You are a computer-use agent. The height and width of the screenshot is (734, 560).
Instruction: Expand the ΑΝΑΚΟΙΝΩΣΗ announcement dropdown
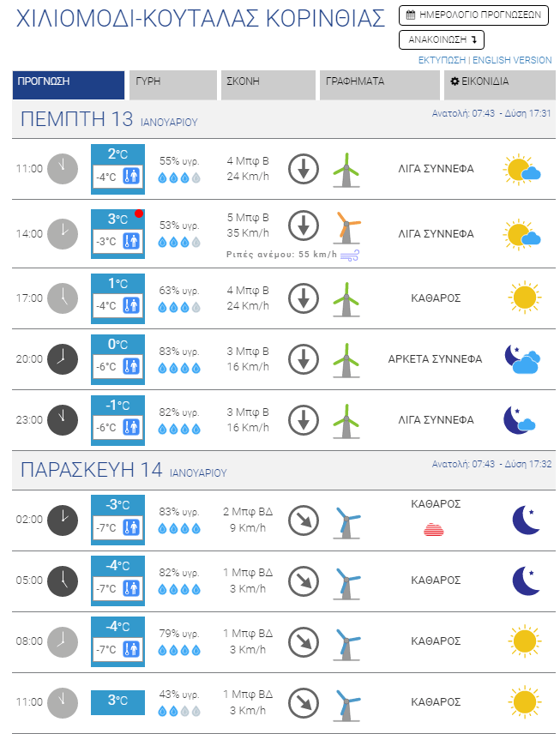pos(442,39)
